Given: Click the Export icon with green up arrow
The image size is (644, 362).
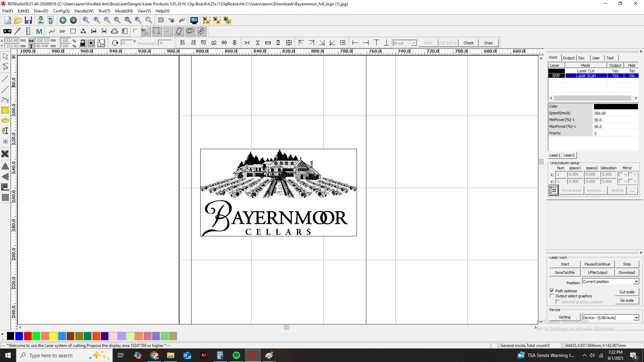Looking at the screenshot, I should 51,20.
